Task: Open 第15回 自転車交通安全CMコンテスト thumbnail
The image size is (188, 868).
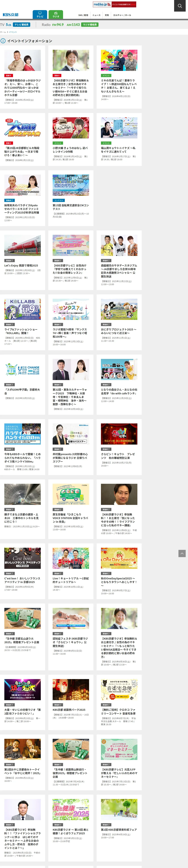Action: 71,185
